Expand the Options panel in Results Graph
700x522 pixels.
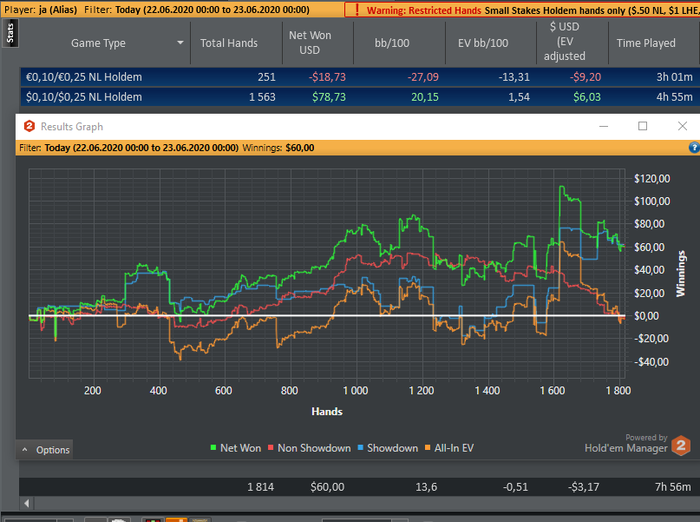45,450
